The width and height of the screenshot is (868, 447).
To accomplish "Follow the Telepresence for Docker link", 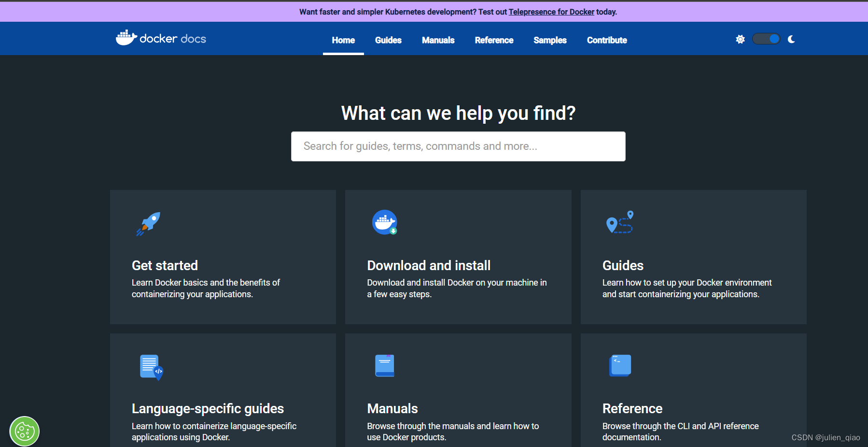I will click(x=551, y=12).
